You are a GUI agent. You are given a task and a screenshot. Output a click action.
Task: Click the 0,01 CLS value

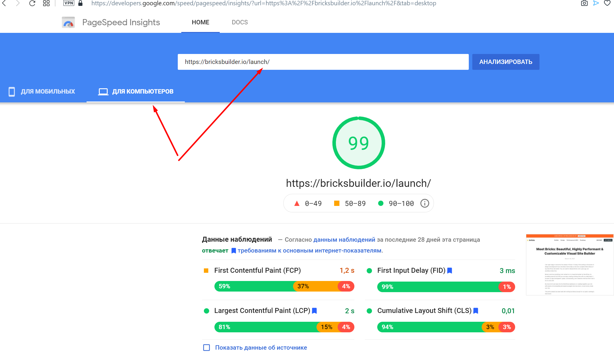508,311
